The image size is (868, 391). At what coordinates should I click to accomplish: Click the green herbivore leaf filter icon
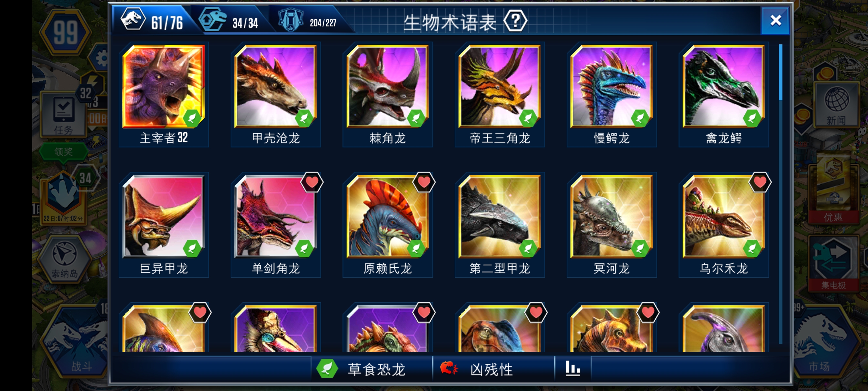click(327, 369)
